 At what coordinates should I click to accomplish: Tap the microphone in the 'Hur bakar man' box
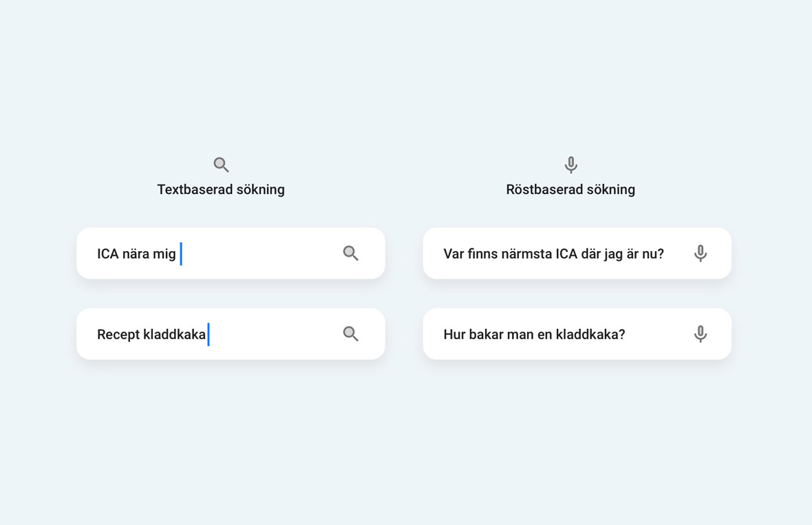pos(700,334)
